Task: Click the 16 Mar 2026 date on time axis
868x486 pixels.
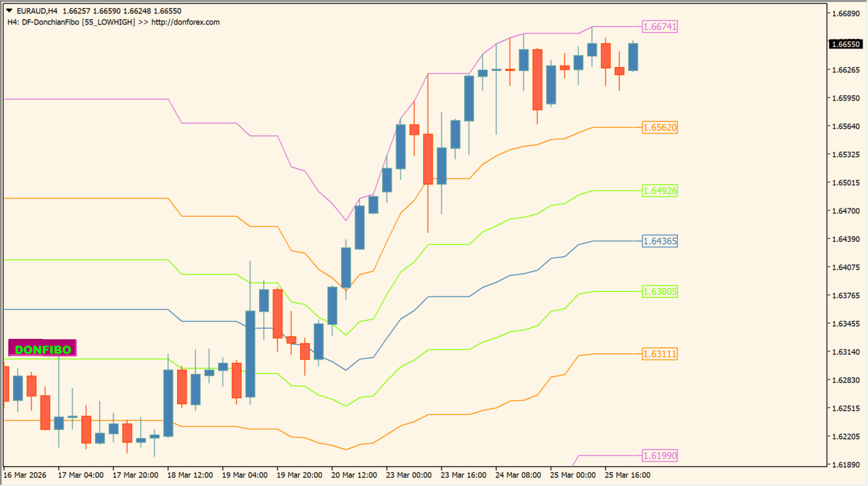Action: (25, 474)
